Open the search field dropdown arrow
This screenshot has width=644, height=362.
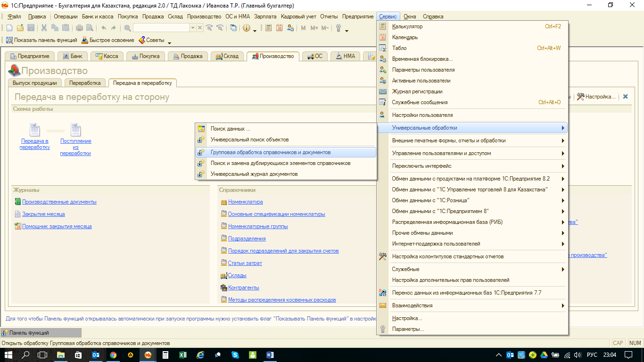pos(192,28)
